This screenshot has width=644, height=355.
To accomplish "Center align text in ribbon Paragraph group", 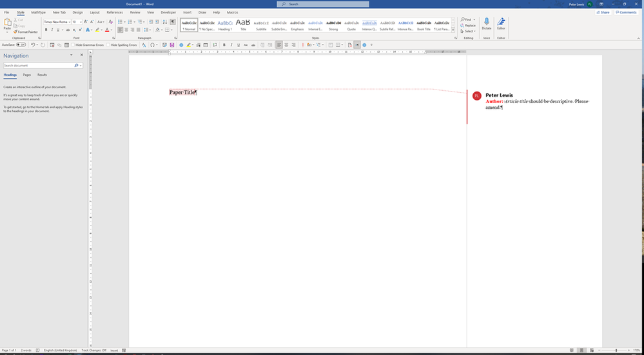I will point(126,30).
